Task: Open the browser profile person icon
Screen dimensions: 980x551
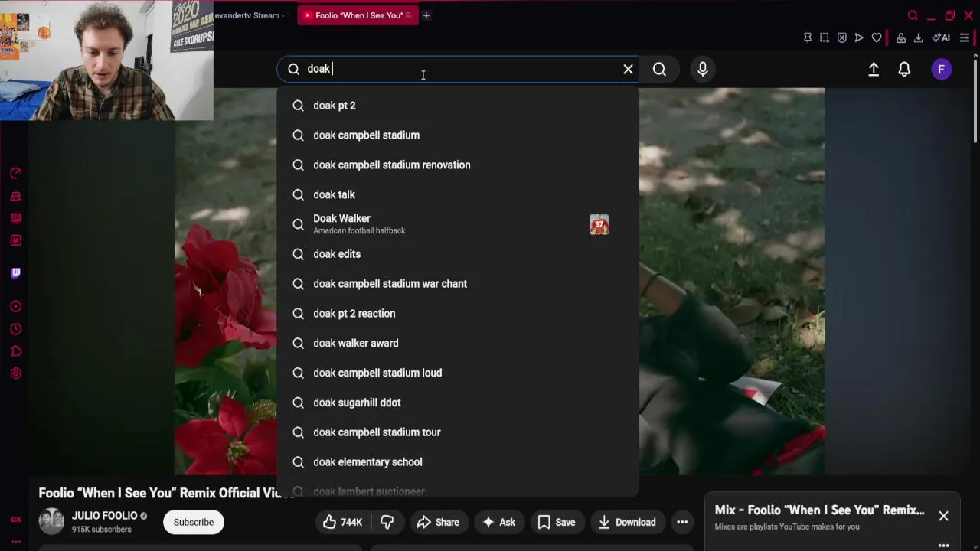Action: tap(901, 37)
